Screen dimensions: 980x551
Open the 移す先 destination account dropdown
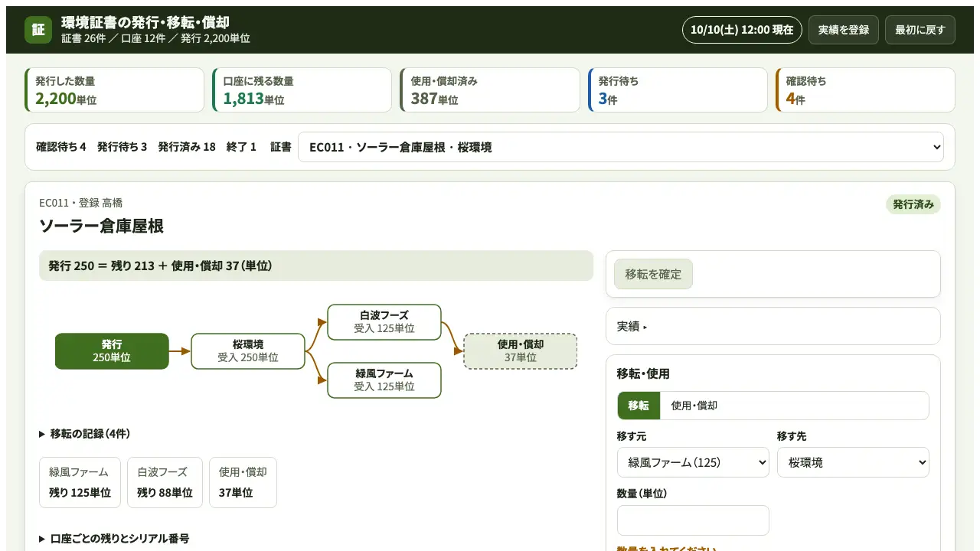click(853, 462)
